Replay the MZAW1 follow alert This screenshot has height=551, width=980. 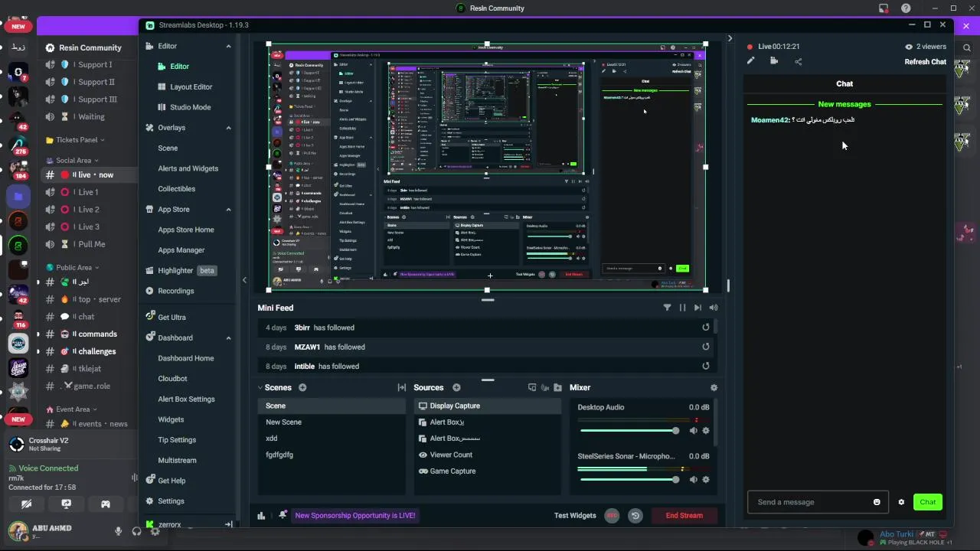(706, 347)
